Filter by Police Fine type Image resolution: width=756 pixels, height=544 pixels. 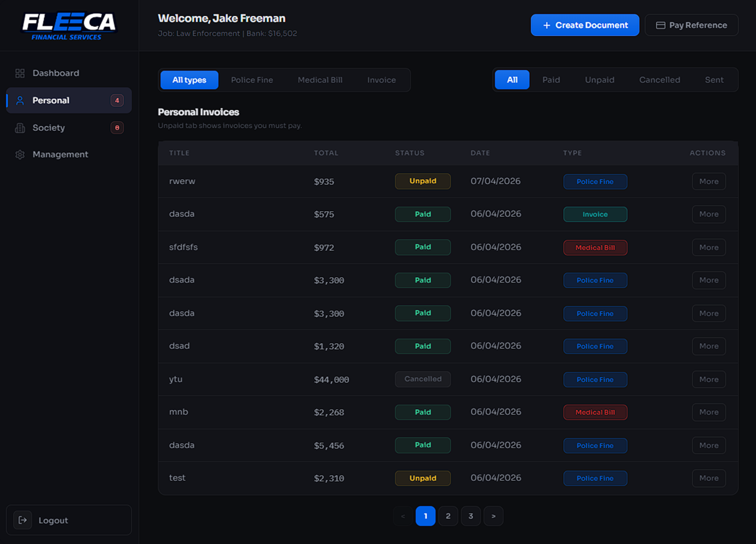point(252,80)
